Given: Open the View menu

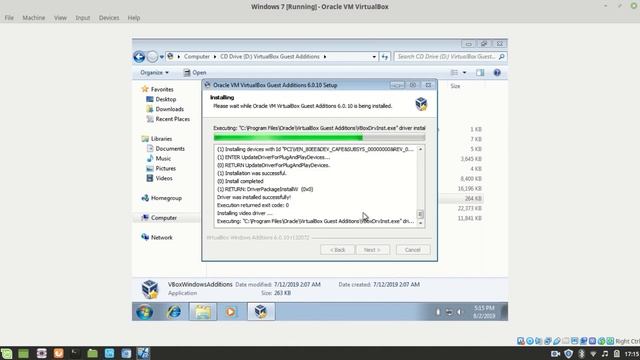Looking at the screenshot, I should coord(60,18).
